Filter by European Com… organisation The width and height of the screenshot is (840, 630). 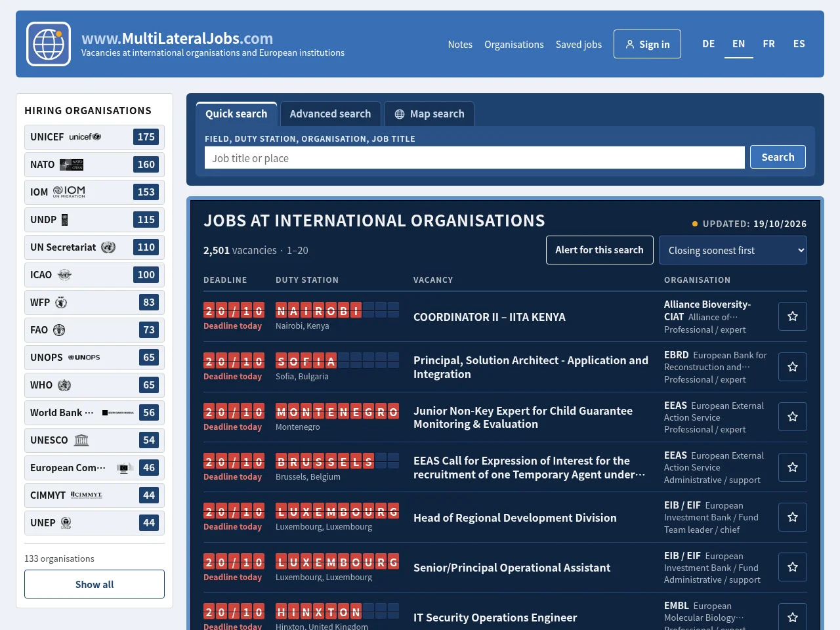coord(94,468)
